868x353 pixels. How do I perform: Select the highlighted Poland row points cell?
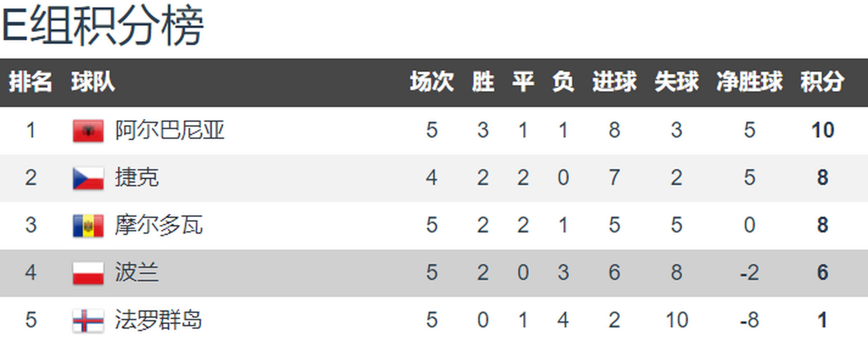822,272
